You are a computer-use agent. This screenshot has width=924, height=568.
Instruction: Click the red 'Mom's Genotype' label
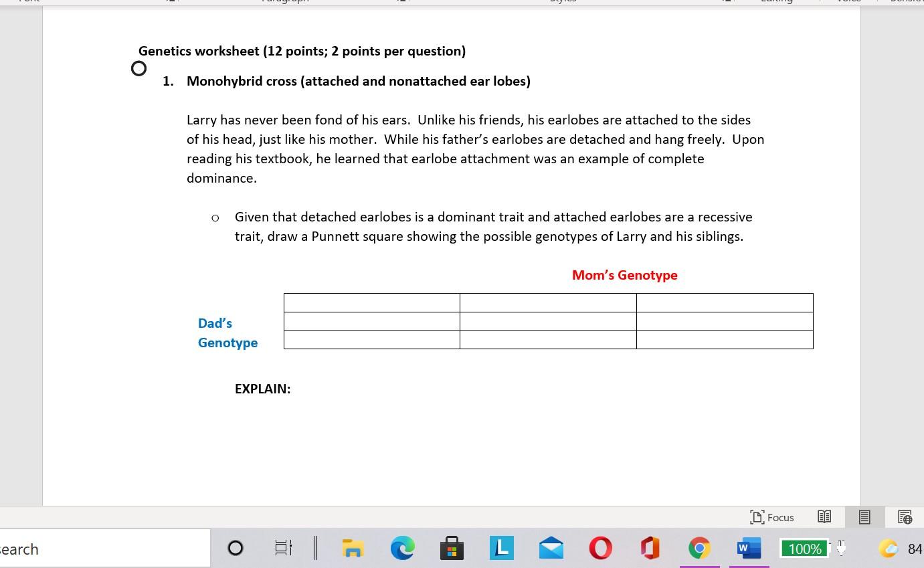point(625,275)
